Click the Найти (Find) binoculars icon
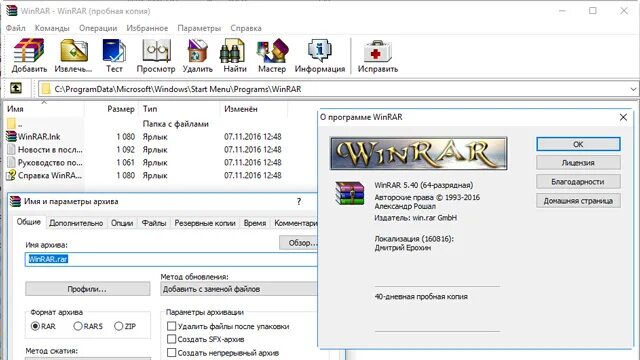Viewport: 640px width, 360px height. point(232,51)
